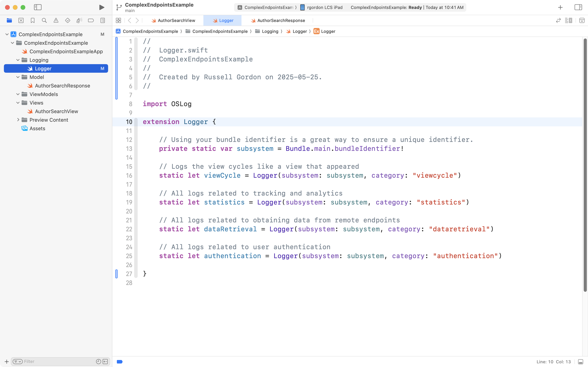Open the Find navigator magnifier icon
The image size is (588, 367).
(44, 20)
